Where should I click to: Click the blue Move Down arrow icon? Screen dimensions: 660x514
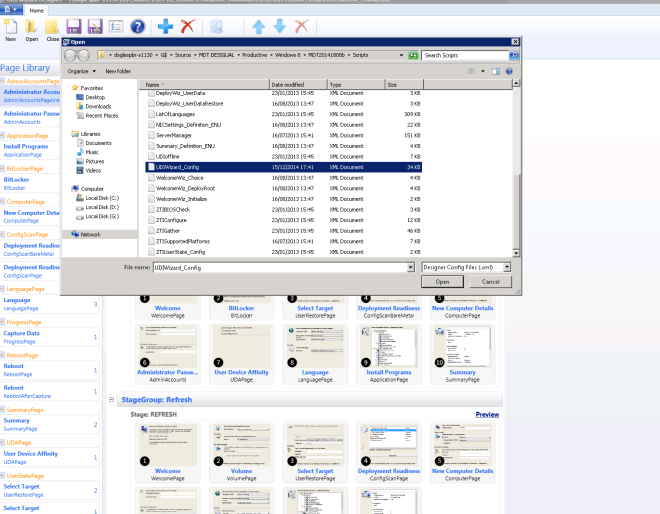point(280,26)
